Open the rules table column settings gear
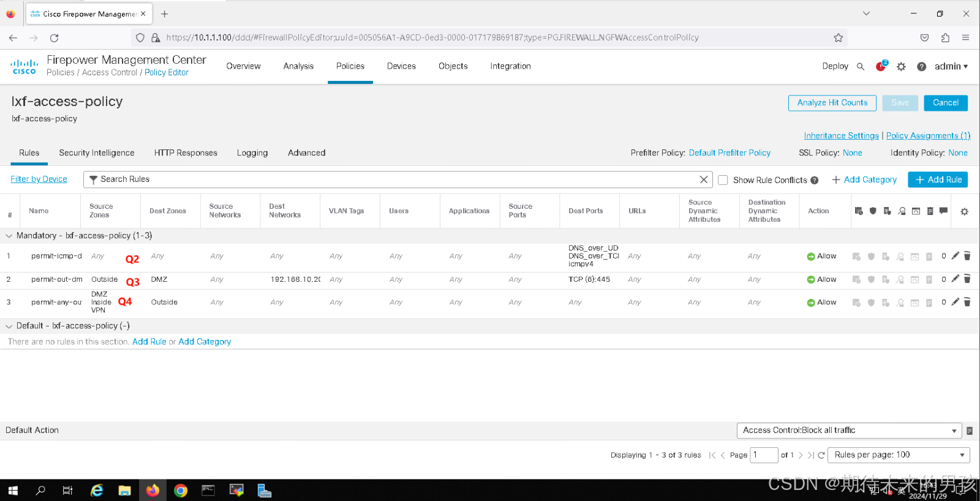980x501 pixels. [x=964, y=211]
